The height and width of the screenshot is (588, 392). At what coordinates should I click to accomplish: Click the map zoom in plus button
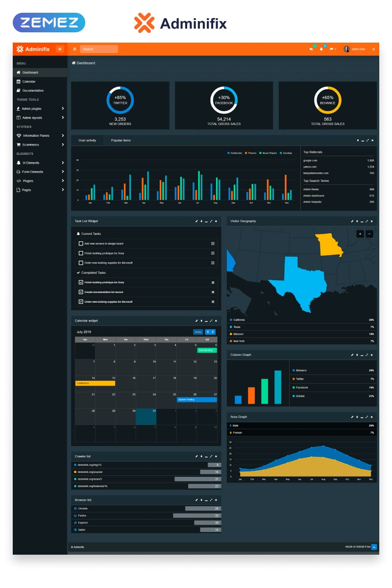tap(360, 234)
